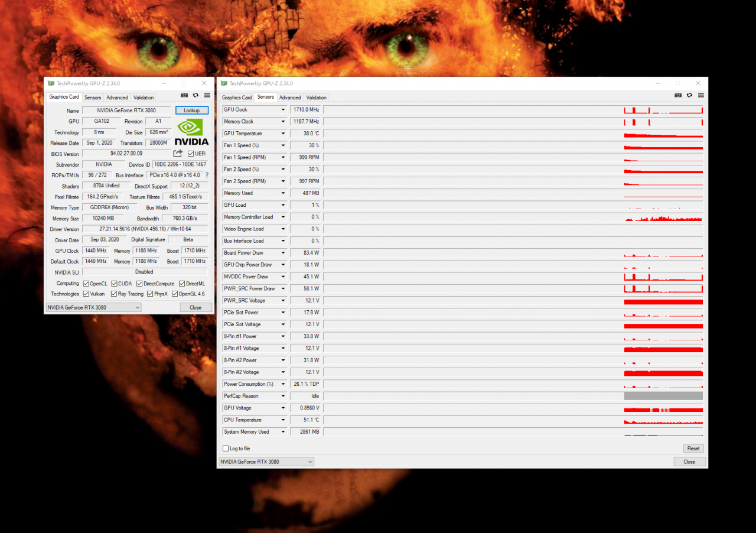Open the Memory Clock sensor dropdown arrow
Screen dimensions: 756x533
(x=283, y=122)
